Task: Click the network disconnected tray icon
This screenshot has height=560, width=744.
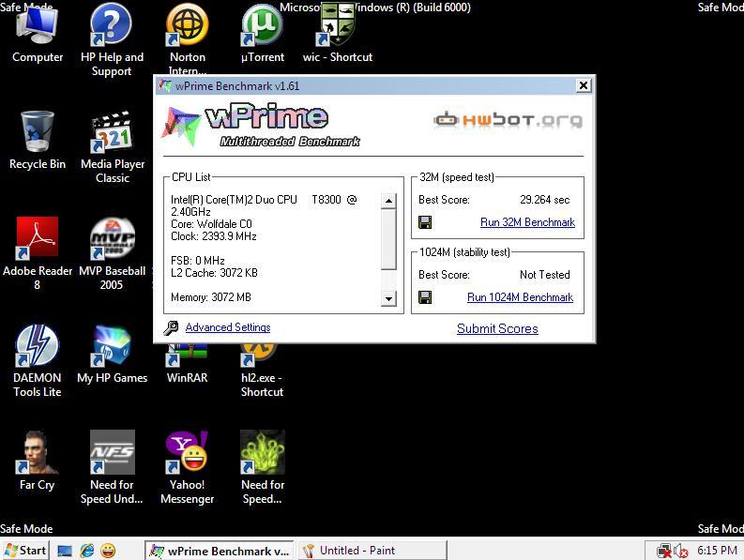Action: pos(664,551)
